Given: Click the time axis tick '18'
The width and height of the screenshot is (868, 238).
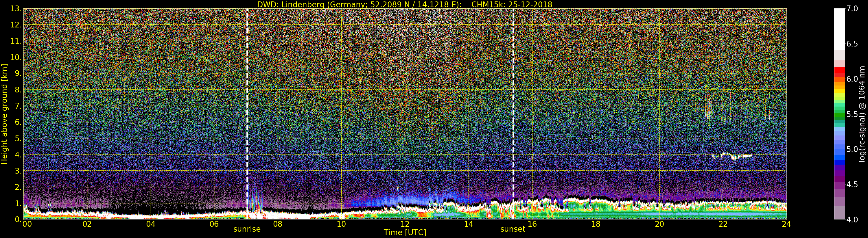Looking at the screenshot, I should [x=596, y=224].
